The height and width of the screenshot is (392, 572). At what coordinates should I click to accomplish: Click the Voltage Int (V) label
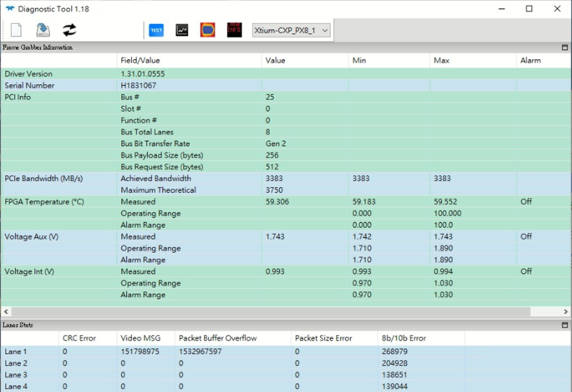(x=29, y=272)
